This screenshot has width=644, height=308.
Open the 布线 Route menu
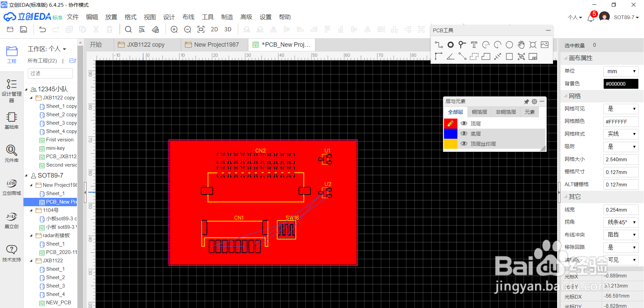[x=188, y=17]
